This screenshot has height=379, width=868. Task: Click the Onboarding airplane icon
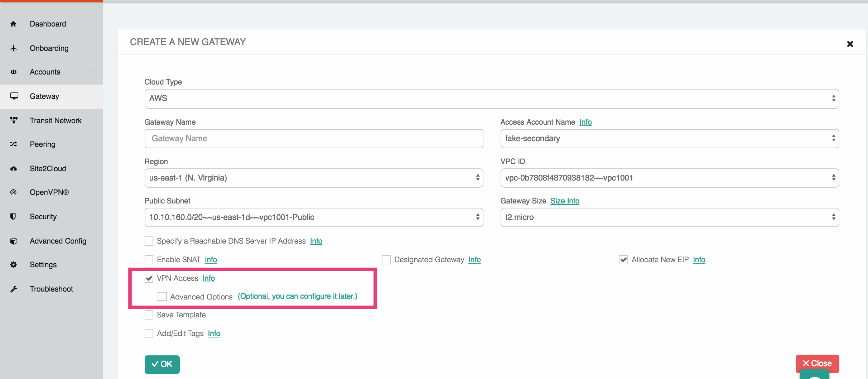pos(14,48)
